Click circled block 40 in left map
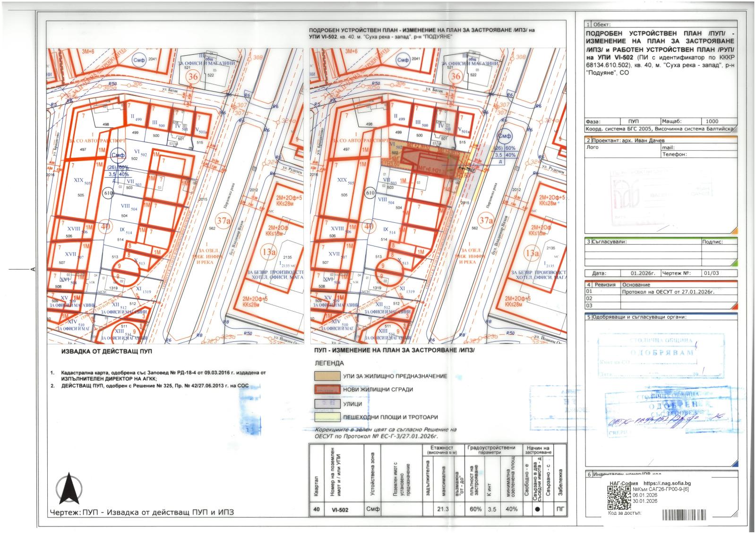Screen dimensions: 756x534 pyautogui.click(x=106, y=226)
